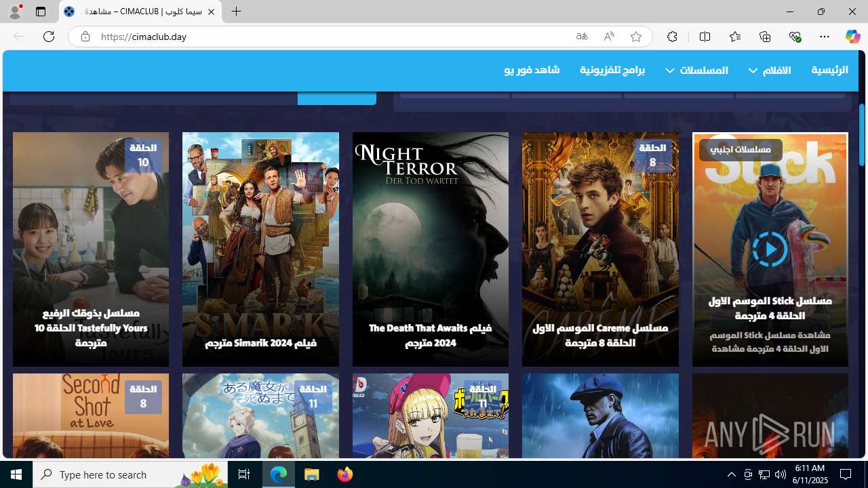Click title مسلسل Stick الموسم الاول الحلقة 4
Viewport: 868px width, 488px height.
[770, 308]
